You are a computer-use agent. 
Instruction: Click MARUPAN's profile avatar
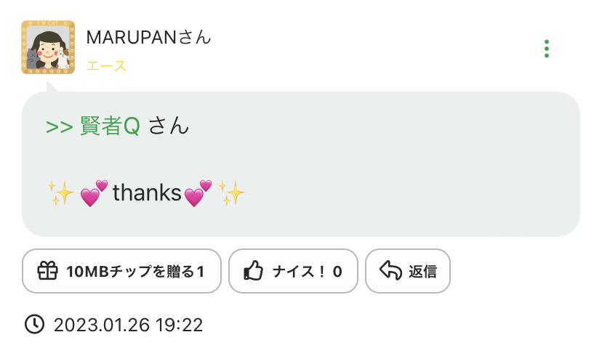48,47
